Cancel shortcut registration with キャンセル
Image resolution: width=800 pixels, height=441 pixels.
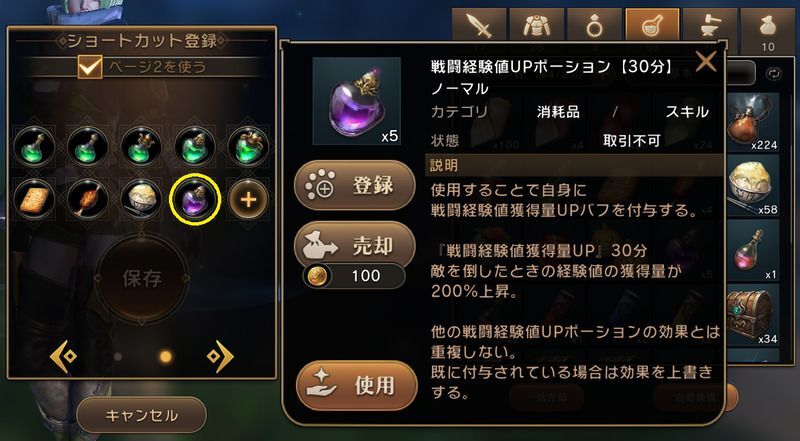(142, 415)
